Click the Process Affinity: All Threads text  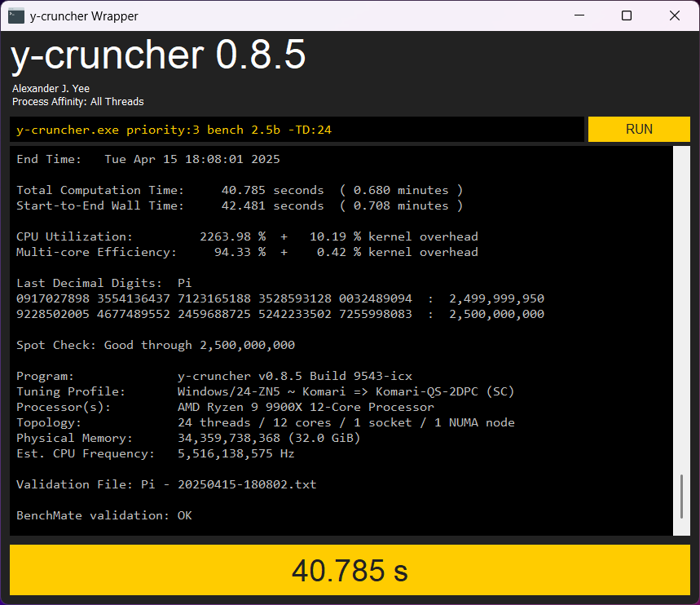coord(78,102)
